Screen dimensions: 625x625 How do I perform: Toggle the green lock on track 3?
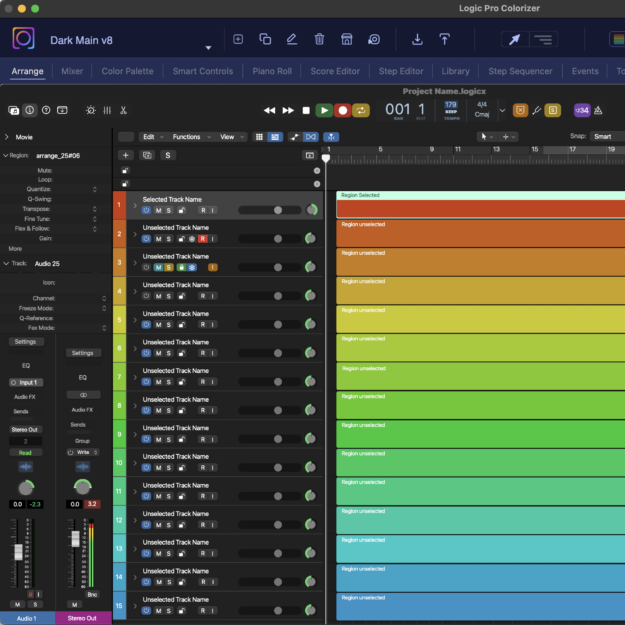181,267
